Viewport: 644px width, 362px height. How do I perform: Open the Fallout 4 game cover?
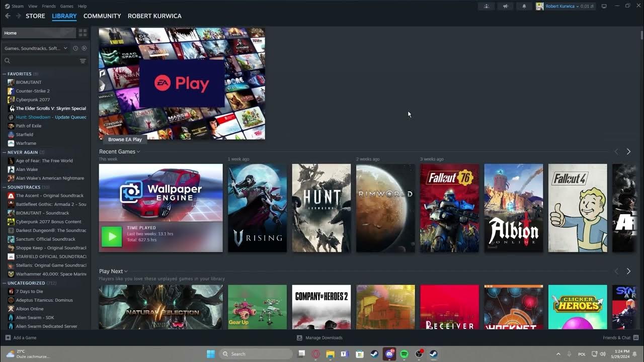578,208
